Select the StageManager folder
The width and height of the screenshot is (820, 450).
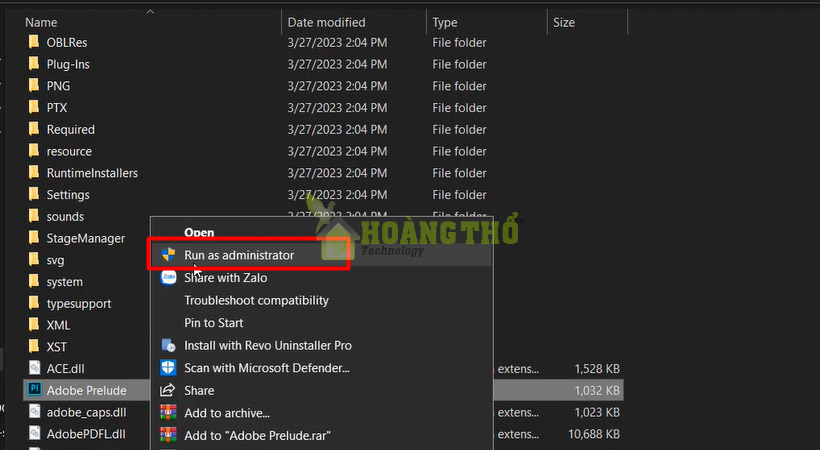[85, 238]
